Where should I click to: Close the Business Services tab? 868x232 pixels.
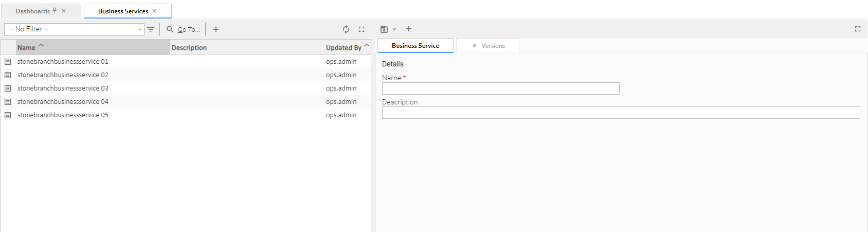pos(154,11)
